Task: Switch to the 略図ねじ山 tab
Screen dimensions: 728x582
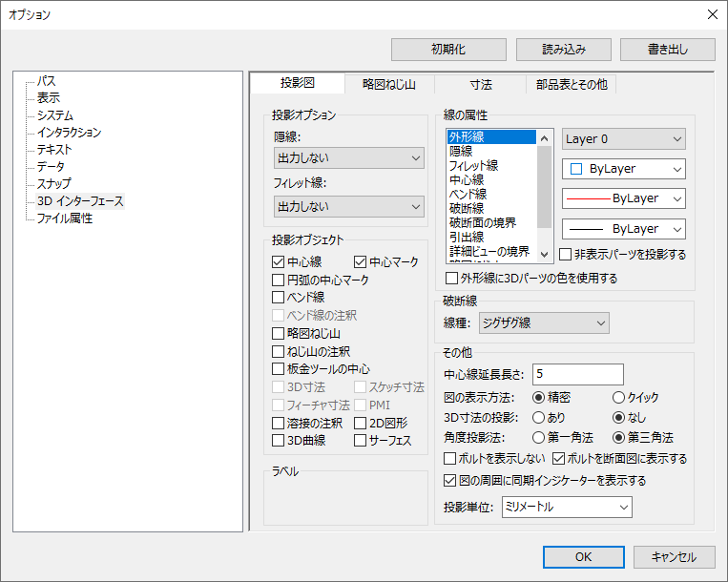Action: (x=389, y=85)
